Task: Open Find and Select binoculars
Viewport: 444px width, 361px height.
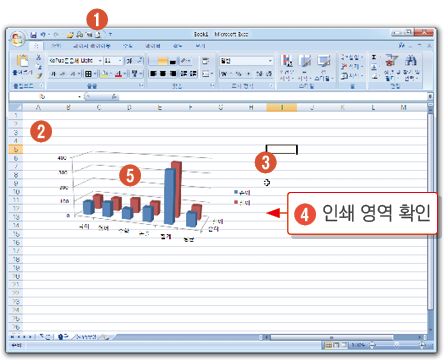Action: [x=411, y=68]
